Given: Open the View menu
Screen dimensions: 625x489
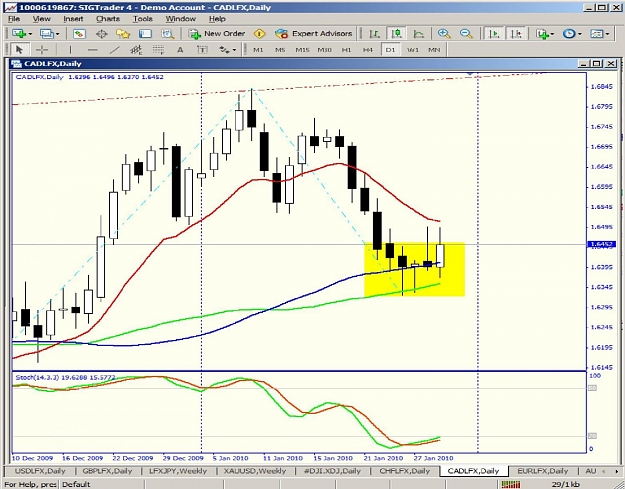Looking at the screenshot, I should tap(41, 19).
